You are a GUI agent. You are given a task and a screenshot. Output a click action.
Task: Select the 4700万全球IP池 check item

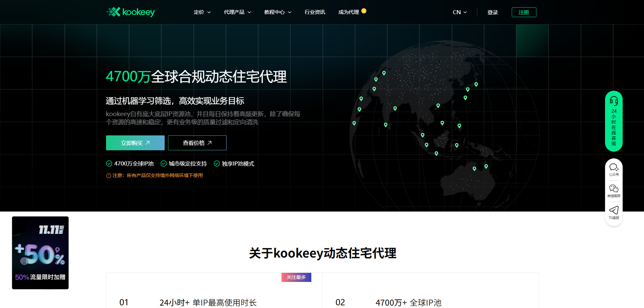pos(133,163)
